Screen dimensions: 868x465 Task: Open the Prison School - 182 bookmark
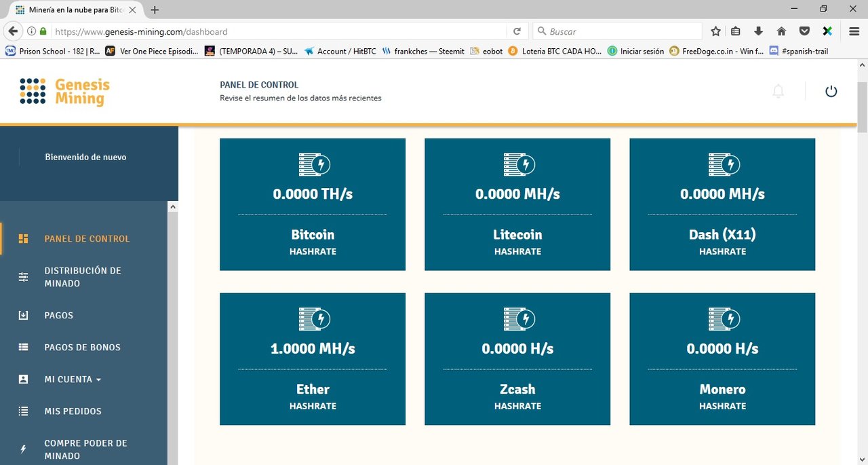53,51
